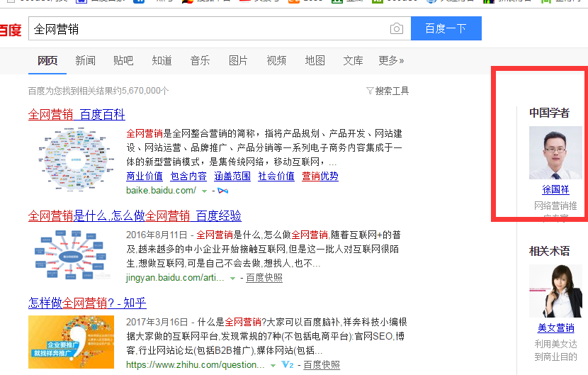Click the V2 credibility badge icon

(287, 365)
